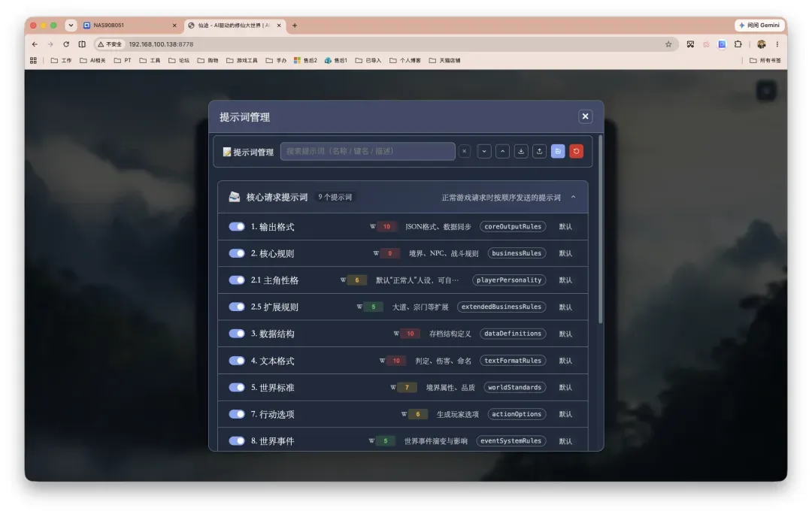Image resolution: width=812 pixels, height=514 pixels.
Task: Click the 不安全 site security warning
Action: 110,44
